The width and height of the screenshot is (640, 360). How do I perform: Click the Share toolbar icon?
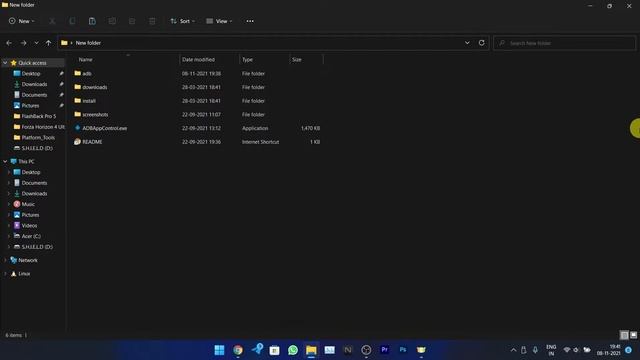pos(132,21)
